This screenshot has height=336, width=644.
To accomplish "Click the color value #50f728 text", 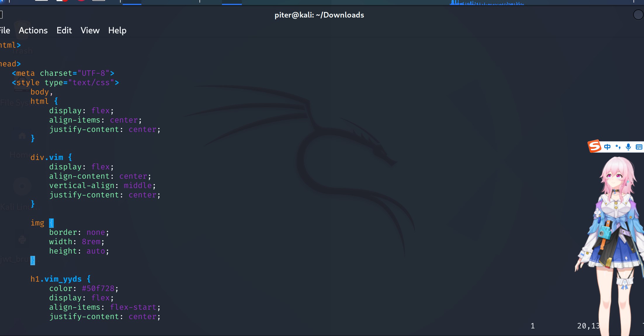I will (98, 288).
